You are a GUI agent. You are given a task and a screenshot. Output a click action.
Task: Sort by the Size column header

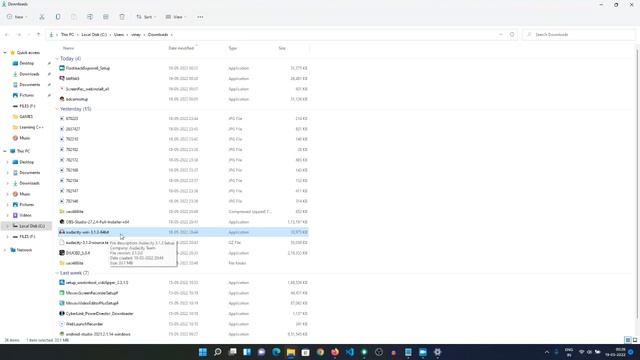[x=282, y=48]
